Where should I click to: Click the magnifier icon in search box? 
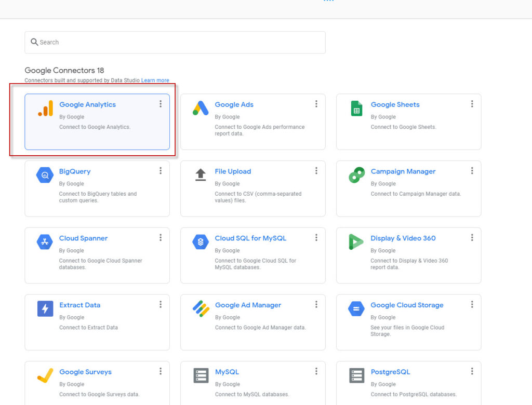[34, 42]
